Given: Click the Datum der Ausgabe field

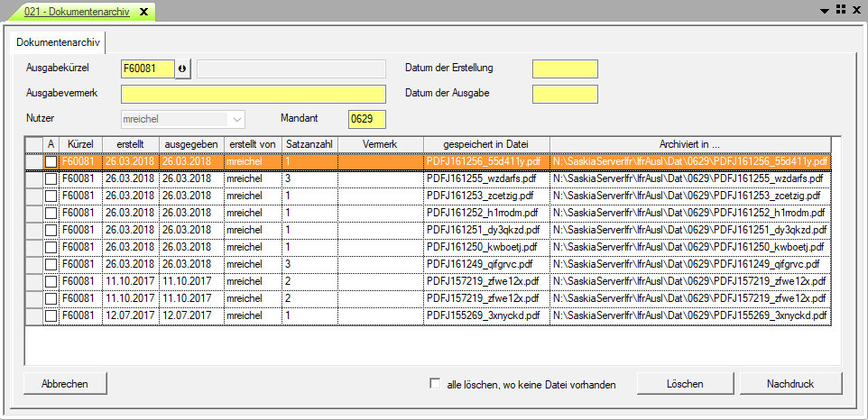Looking at the screenshot, I should [x=565, y=95].
